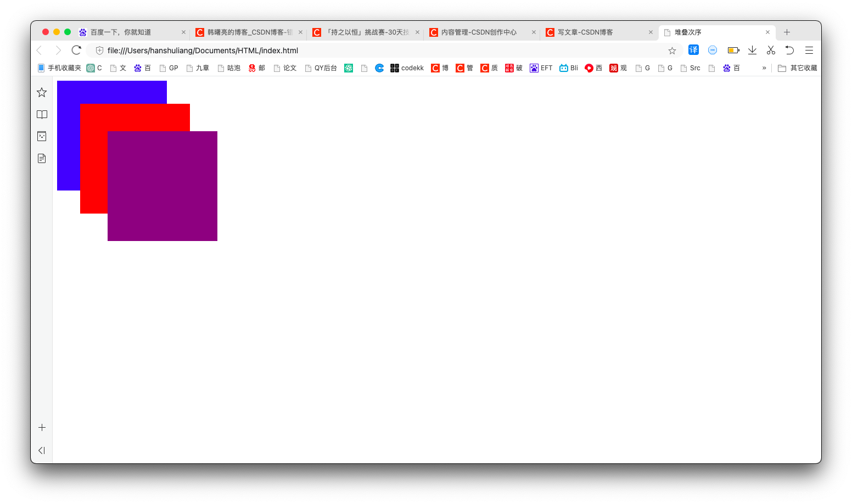Open the codekk bookmark
The image size is (852, 504).
pyautogui.click(x=407, y=68)
